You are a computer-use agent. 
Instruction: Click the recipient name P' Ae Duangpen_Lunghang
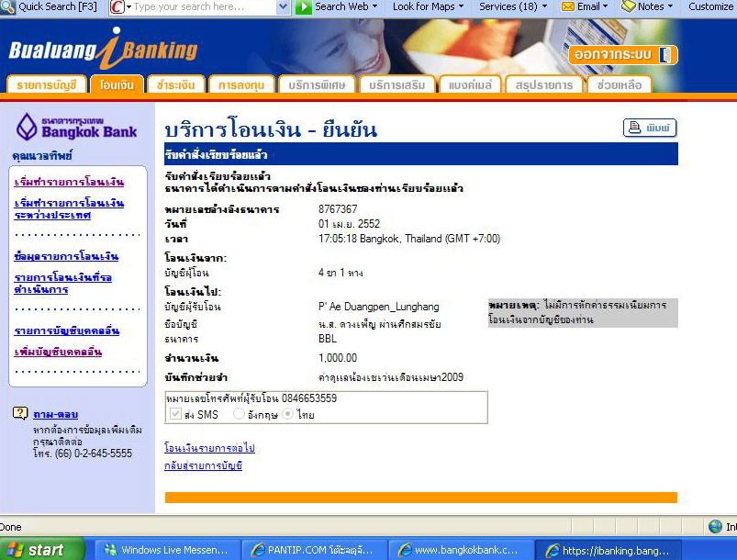click(x=378, y=307)
